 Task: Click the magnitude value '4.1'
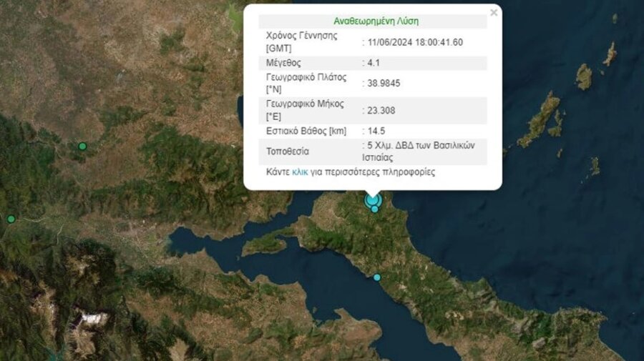coord(374,63)
